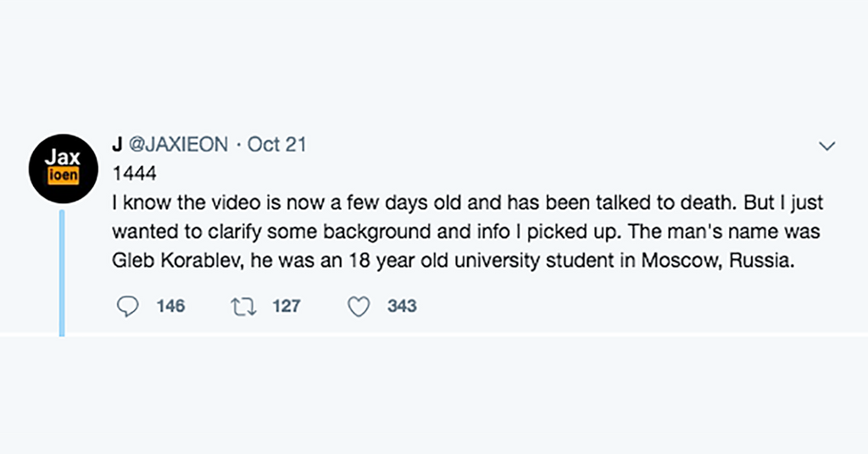The width and height of the screenshot is (868, 454).
Task: Click the 127 retweets count
Action: pos(287,307)
